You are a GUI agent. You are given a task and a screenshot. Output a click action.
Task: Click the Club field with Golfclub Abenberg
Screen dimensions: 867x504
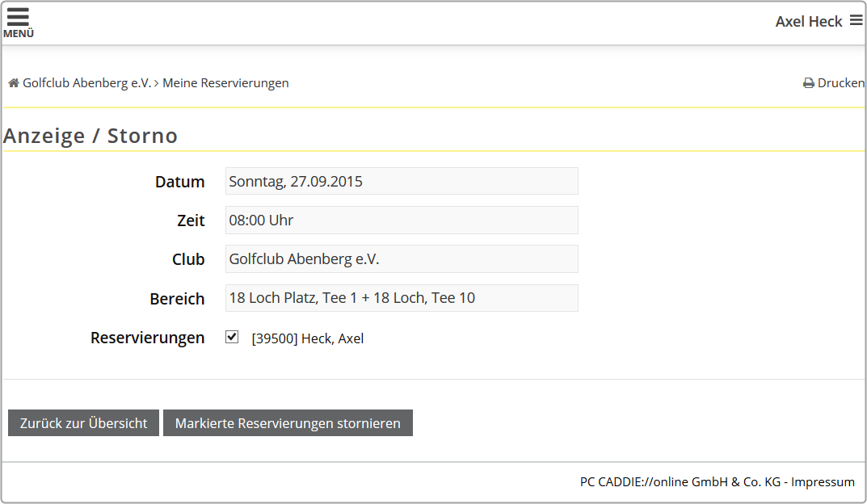click(402, 259)
